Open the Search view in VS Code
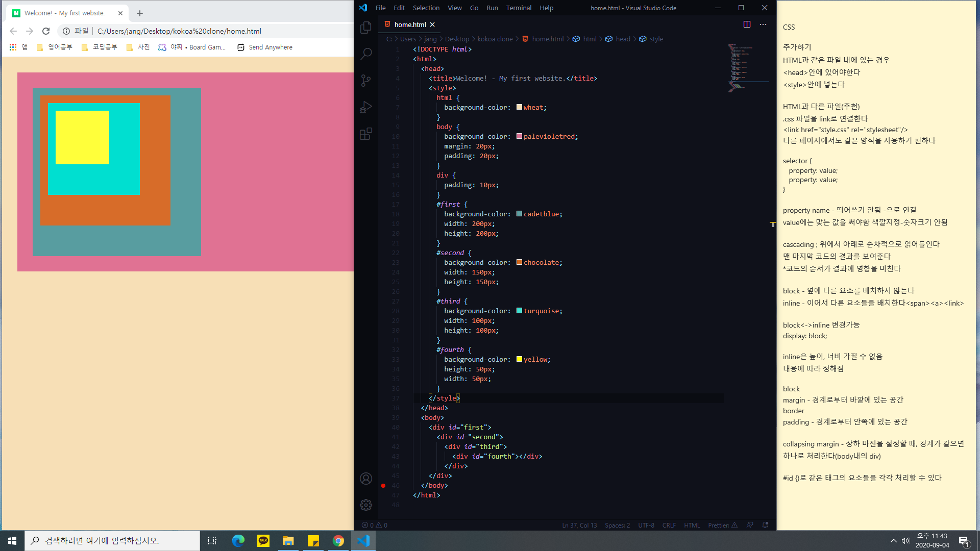Image resolution: width=980 pixels, height=551 pixels. pos(365,54)
